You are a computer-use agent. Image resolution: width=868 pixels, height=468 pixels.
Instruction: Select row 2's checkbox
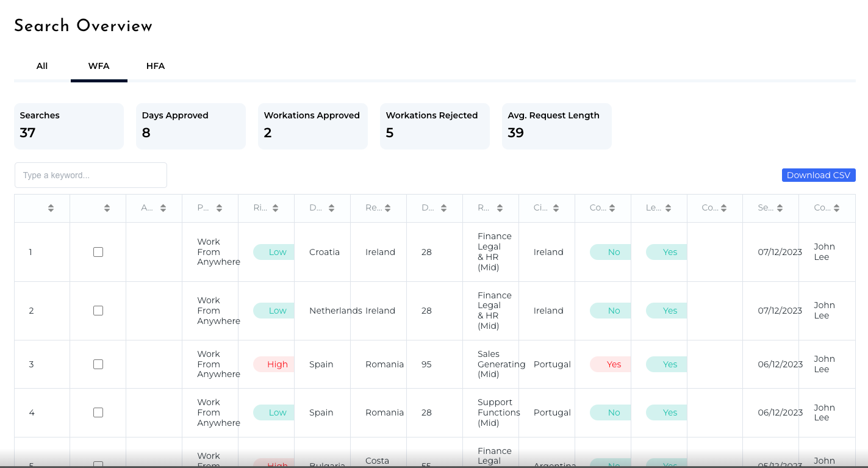click(x=98, y=311)
